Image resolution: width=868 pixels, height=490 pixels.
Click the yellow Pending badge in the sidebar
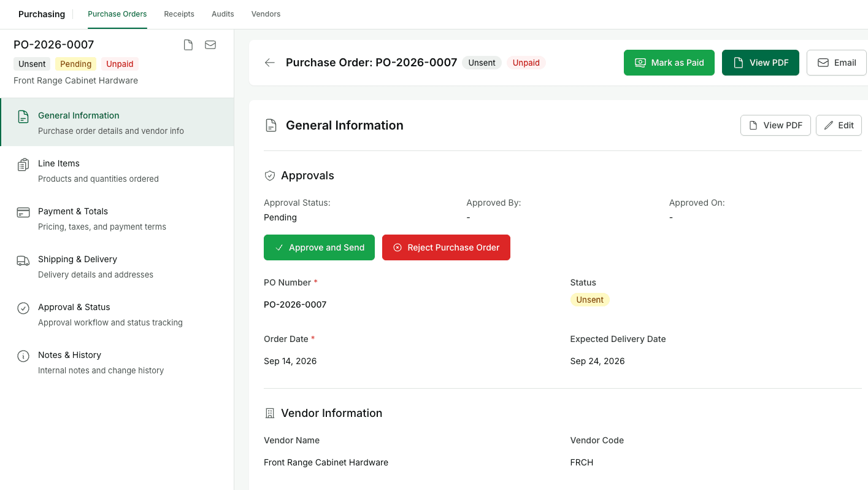click(x=76, y=64)
